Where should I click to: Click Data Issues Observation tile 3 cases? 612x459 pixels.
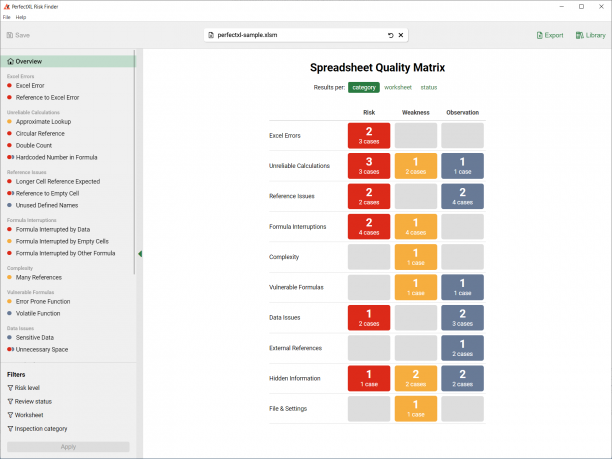pyautogui.click(x=463, y=318)
